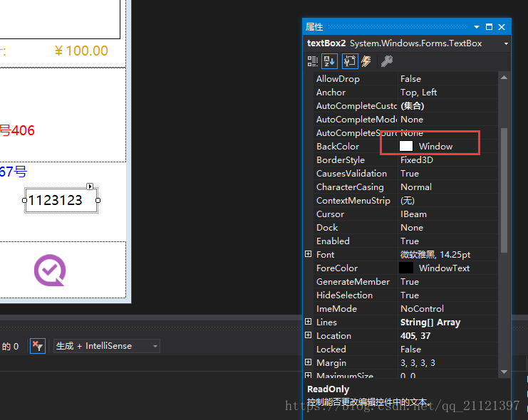Select the HideSelection property
528x420 pixels.
(344, 295)
